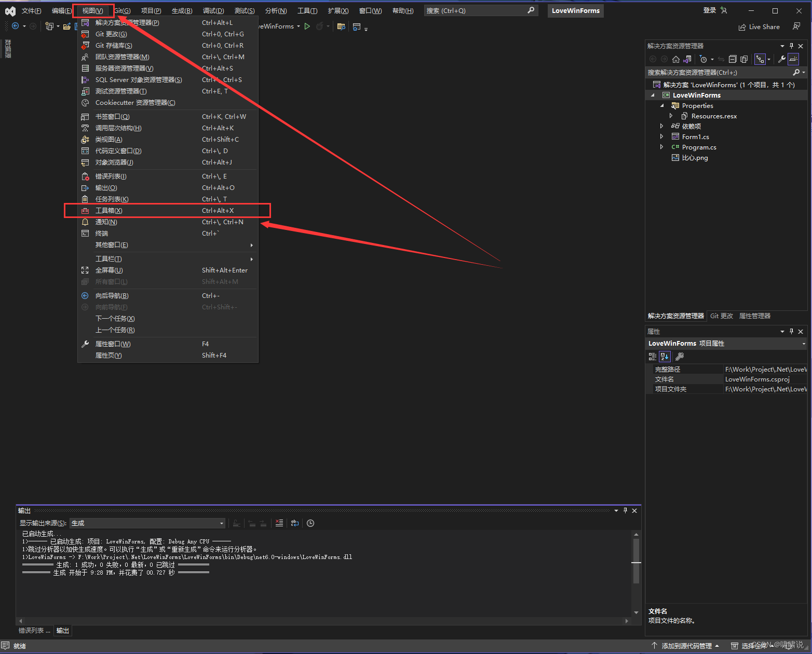Click 属性窗口 (Properties Window) menu entry
Viewport: 812px width, 654px height.
pyautogui.click(x=168, y=344)
